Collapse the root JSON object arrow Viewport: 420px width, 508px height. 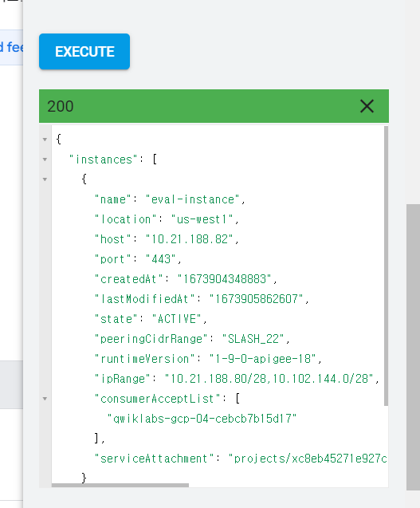click(45, 140)
